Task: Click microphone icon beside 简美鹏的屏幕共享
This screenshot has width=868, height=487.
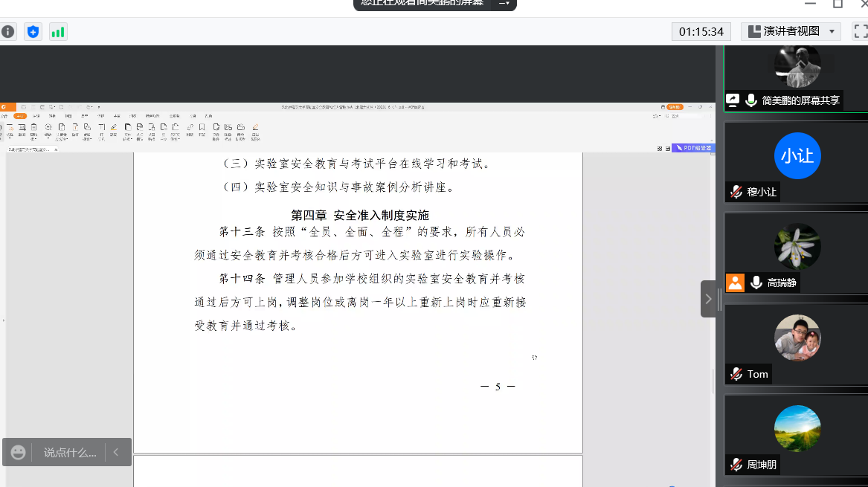Action: click(751, 100)
